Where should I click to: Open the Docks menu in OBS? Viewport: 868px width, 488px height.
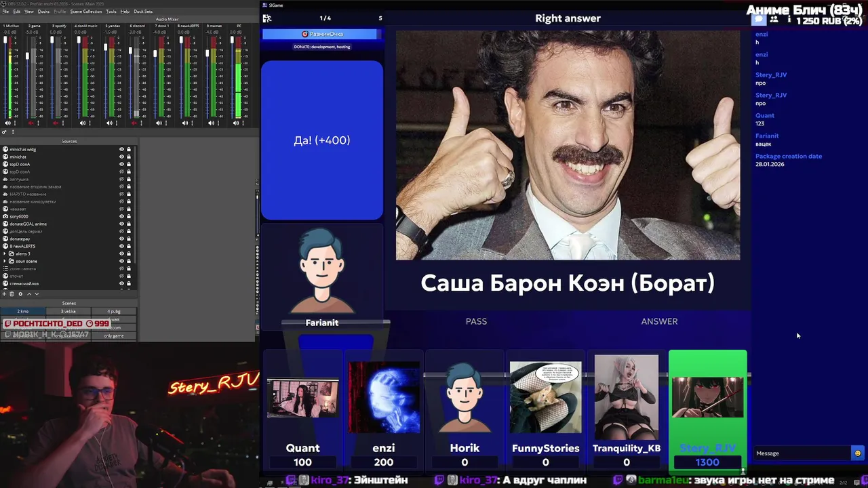(43, 12)
